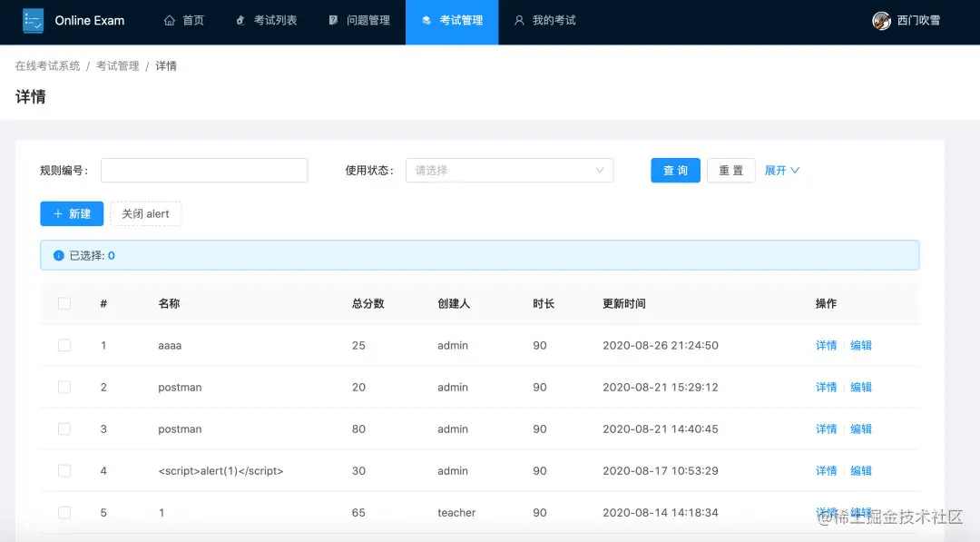Open the 使用状态 dropdown
The width and height of the screenshot is (980, 542).
pyautogui.click(x=508, y=170)
